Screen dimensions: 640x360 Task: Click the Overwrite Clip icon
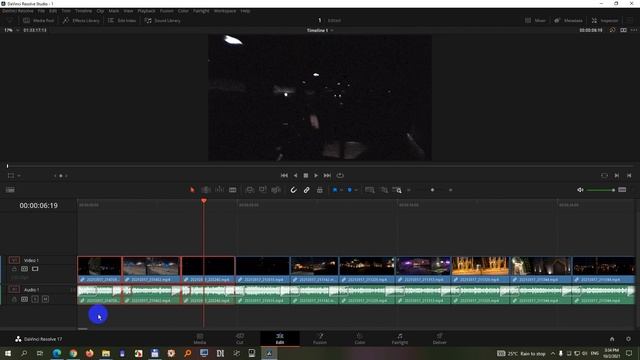point(263,190)
